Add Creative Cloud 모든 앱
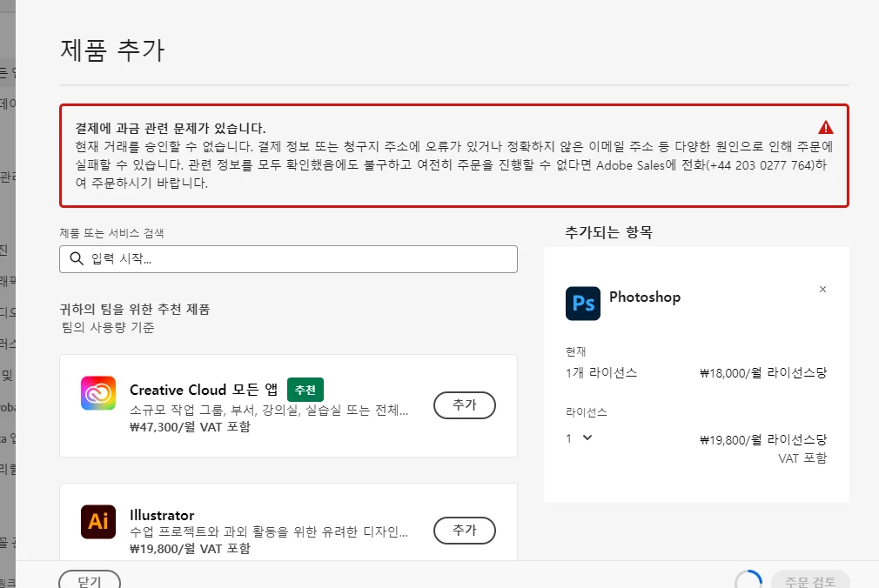 coord(464,404)
